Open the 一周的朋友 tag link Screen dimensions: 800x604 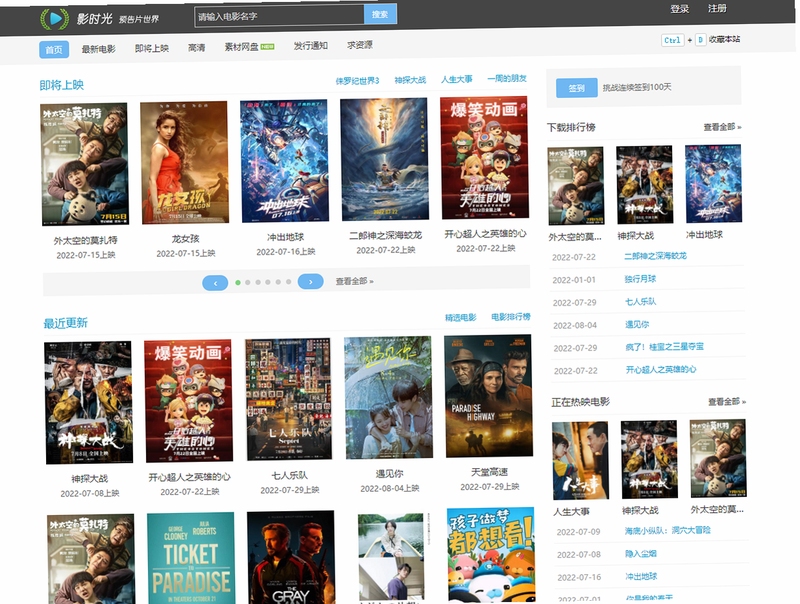point(507,79)
